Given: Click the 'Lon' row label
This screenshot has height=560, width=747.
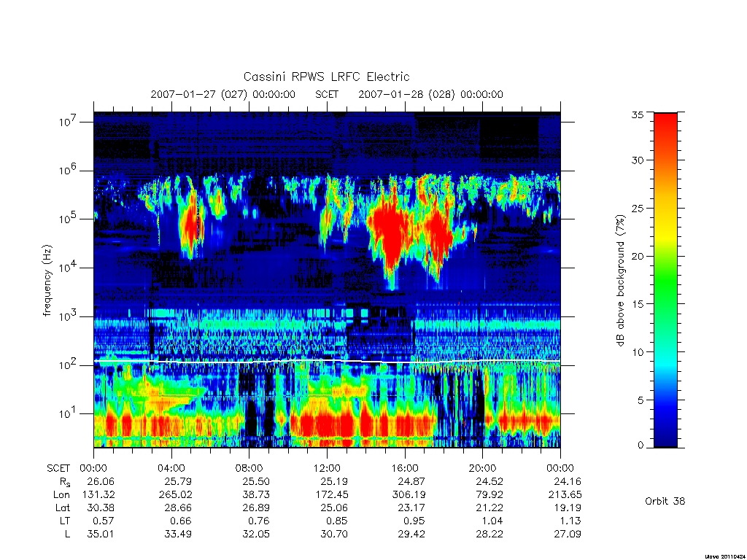Looking at the screenshot, I should [x=61, y=495].
